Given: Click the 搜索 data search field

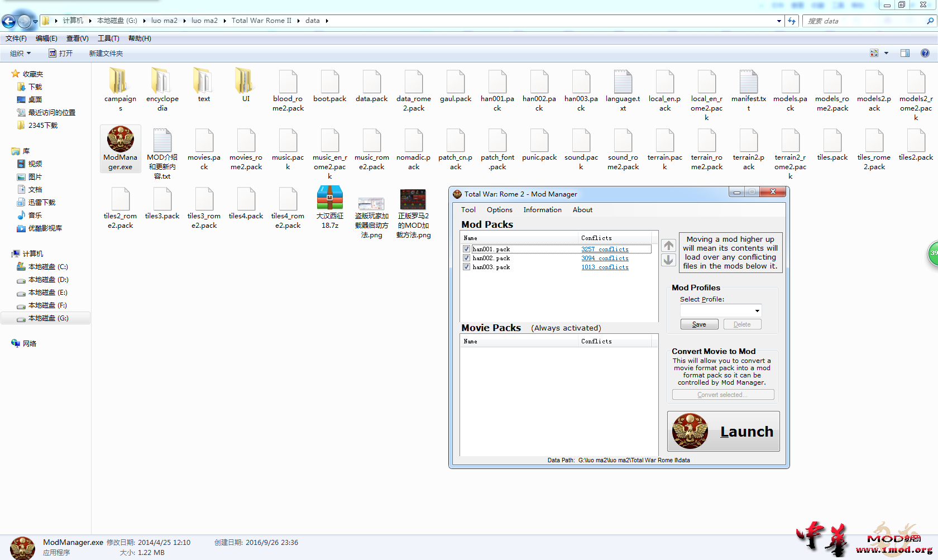Looking at the screenshot, I should [864, 21].
